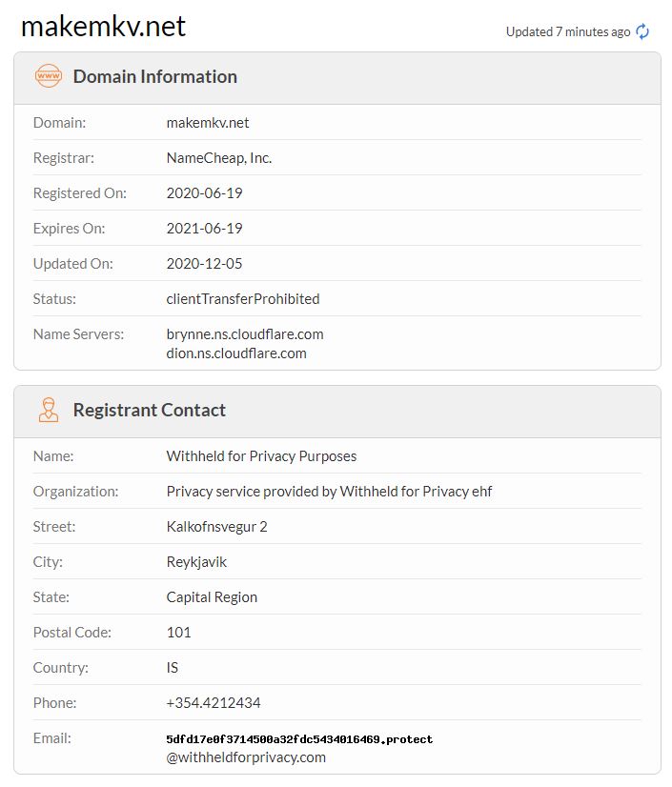Click the @withheldforprivacy.com email domain
The image size is (672, 787).
(246, 757)
